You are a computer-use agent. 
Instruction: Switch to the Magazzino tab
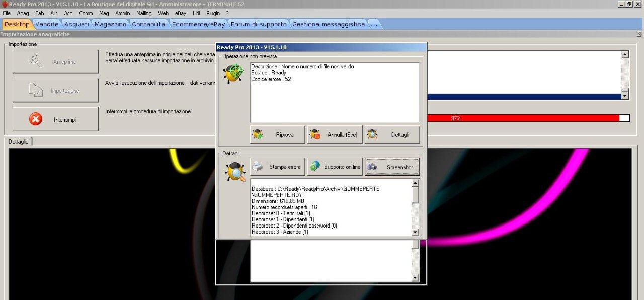coord(111,24)
